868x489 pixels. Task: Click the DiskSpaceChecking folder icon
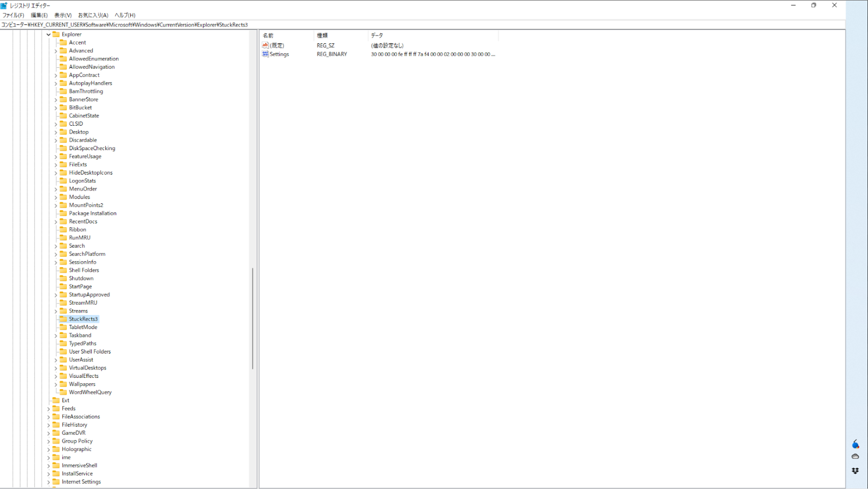pyautogui.click(x=63, y=148)
